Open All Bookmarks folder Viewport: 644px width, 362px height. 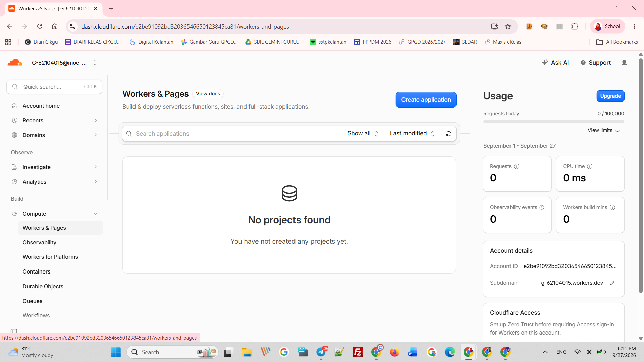(617, 42)
